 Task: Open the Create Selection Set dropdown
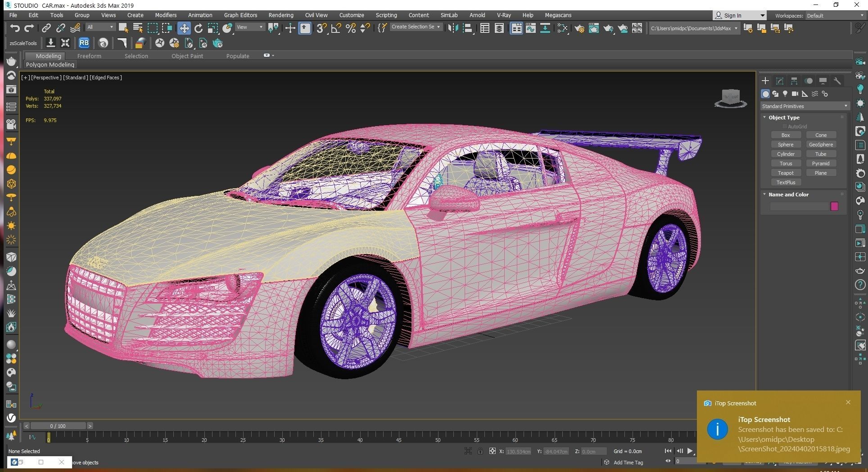(x=416, y=27)
